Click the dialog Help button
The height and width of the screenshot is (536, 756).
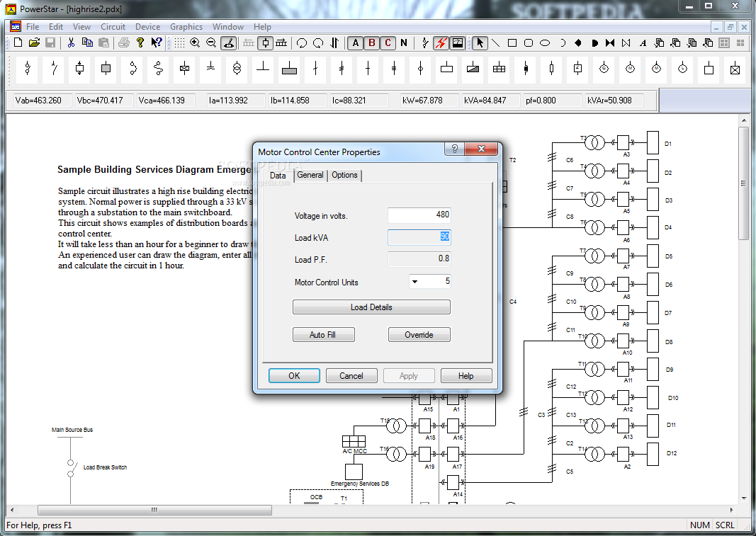466,376
